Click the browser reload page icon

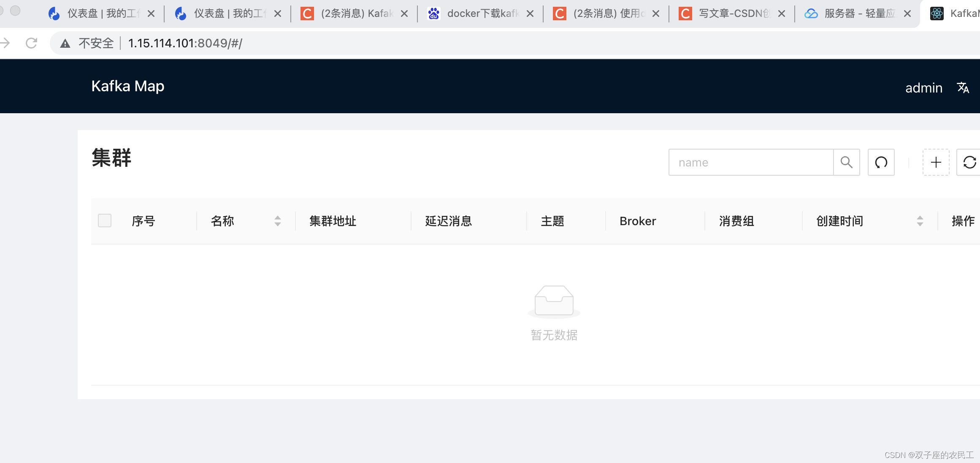pyautogui.click(x=31, y=43)
